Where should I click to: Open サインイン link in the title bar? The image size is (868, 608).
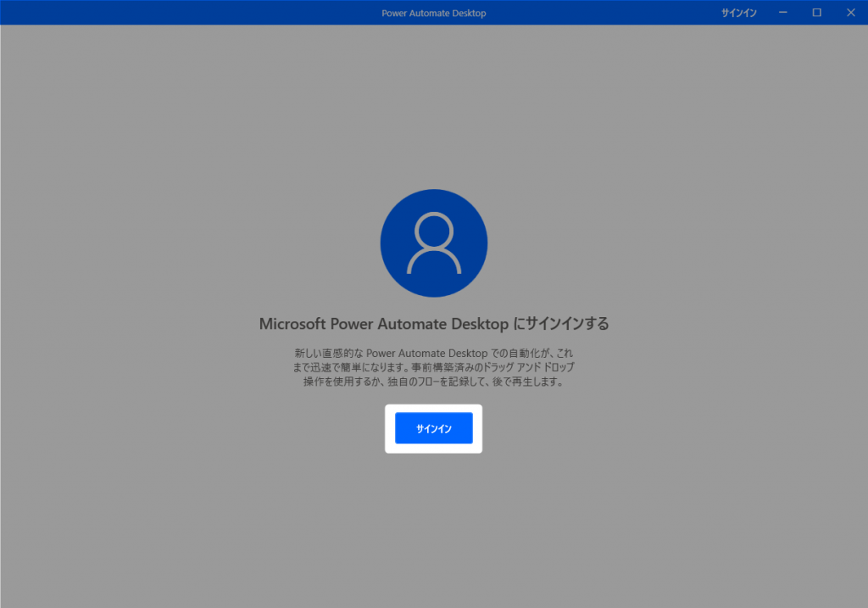click(x=738, y=13)
